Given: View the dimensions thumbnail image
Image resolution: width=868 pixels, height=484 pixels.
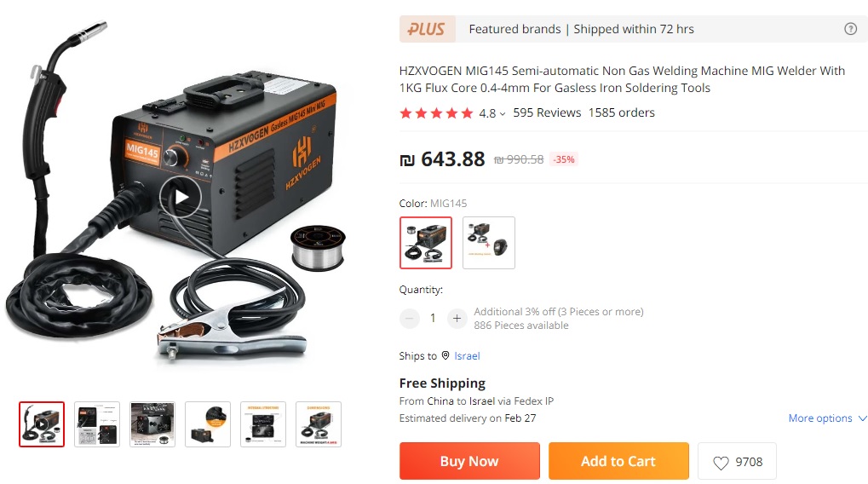Looking at the screenshot, I should tap(319, 424).
